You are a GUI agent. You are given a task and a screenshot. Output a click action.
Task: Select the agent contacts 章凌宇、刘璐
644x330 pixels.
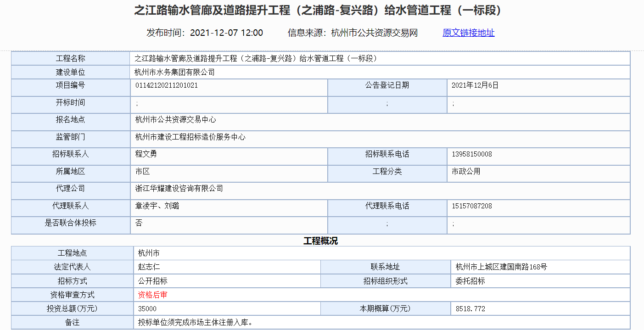(157, 206)
